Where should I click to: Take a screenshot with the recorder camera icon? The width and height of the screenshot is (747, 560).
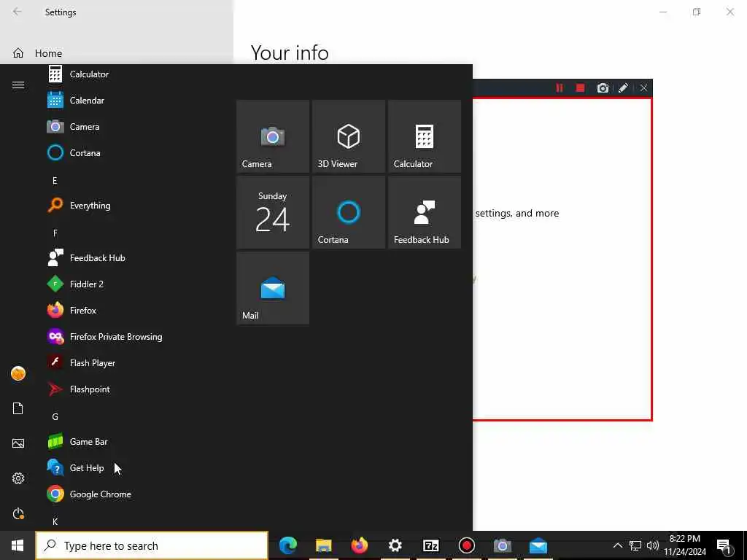click(603, 88)
